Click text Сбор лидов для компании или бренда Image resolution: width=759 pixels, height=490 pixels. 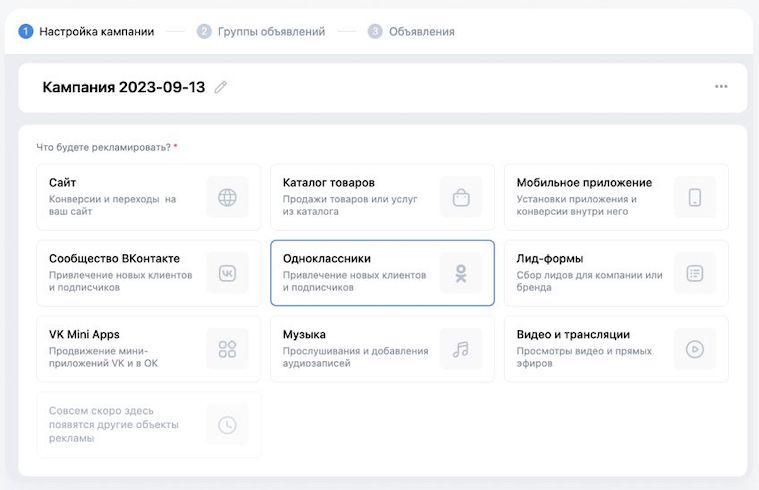tap(589, 281)
